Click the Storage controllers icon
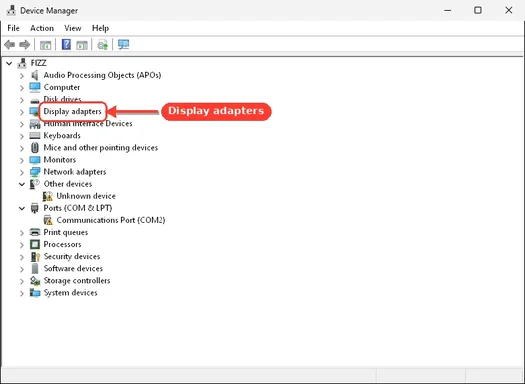Image resolution: width=525 pixels, height=384 pixels. click(35, 281)
